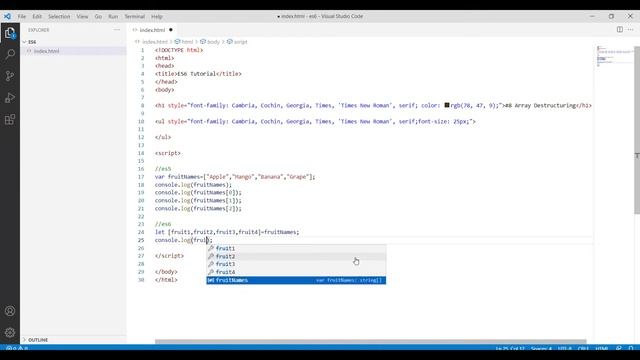Screen dimensions: 640x360
Task: Minimize the Visual Studio Code window
Action: tap(592, 16)
